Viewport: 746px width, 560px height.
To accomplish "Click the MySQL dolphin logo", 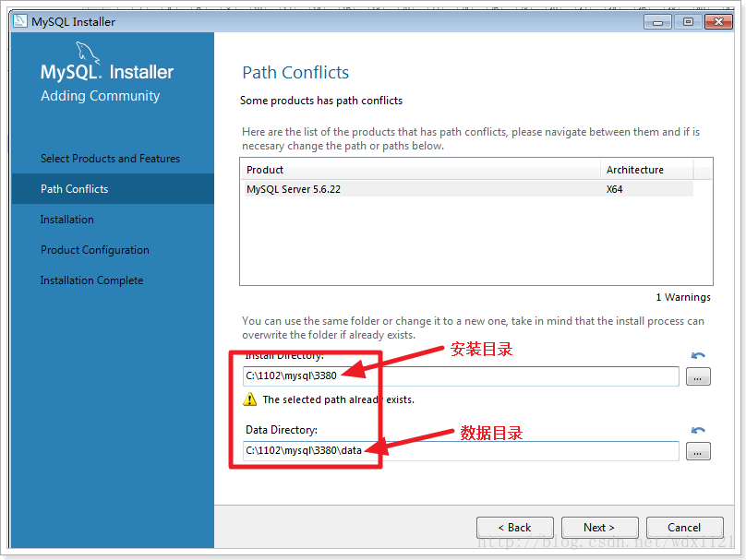I will pos(88,53).
